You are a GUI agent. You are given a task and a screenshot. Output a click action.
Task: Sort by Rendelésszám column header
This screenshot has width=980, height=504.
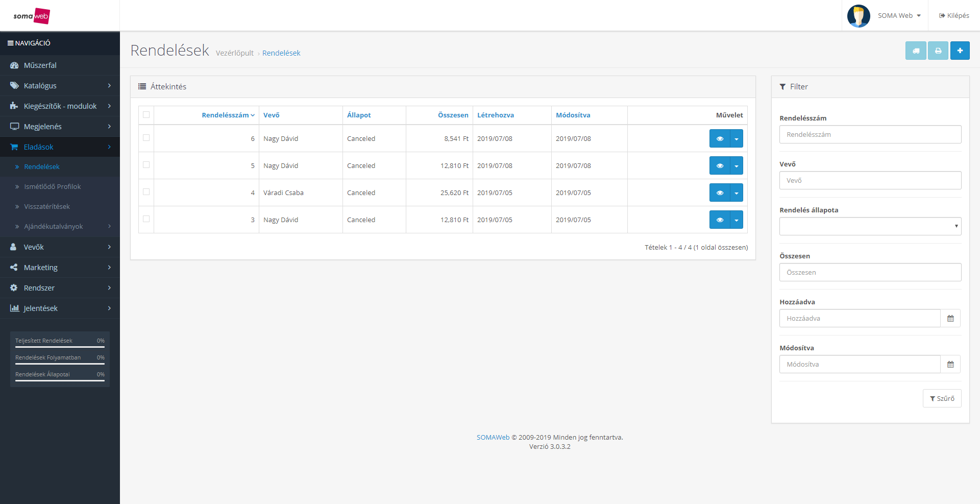pos(228,115)
